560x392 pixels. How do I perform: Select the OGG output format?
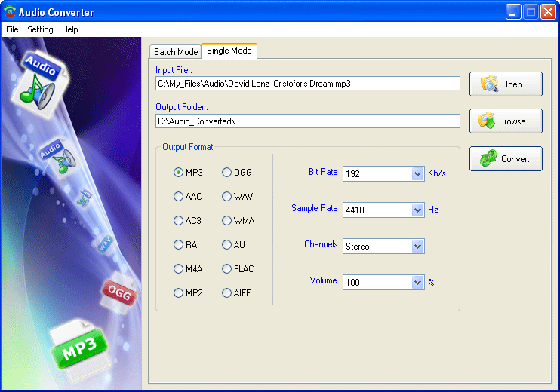pos(226,173)
